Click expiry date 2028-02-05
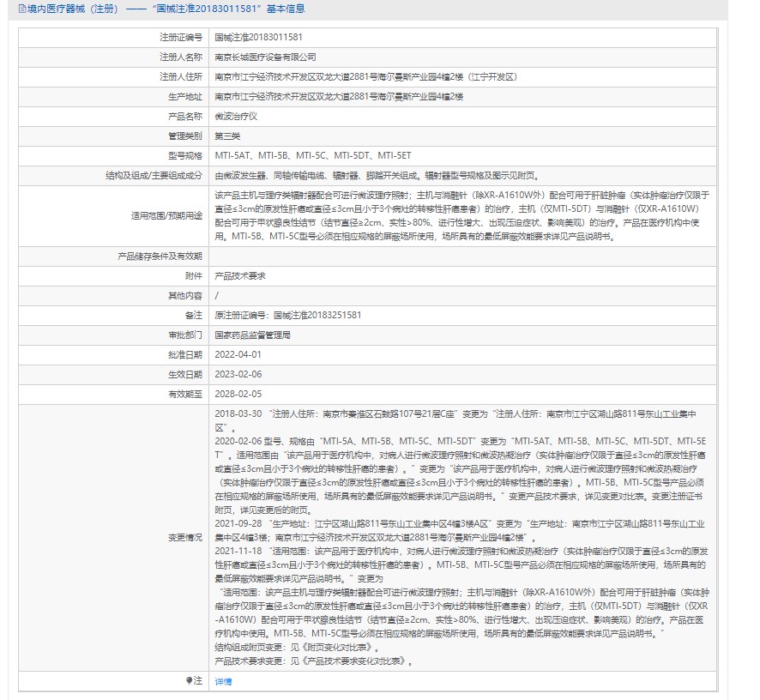Viewport: 760px width, 700px height. tap(238, 394)
